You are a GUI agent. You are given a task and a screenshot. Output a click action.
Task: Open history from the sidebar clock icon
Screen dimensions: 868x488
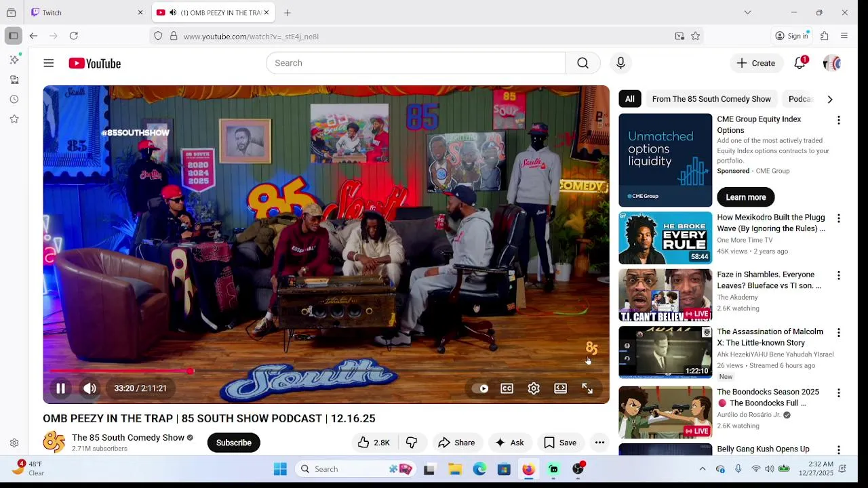[x=14, y=99]
